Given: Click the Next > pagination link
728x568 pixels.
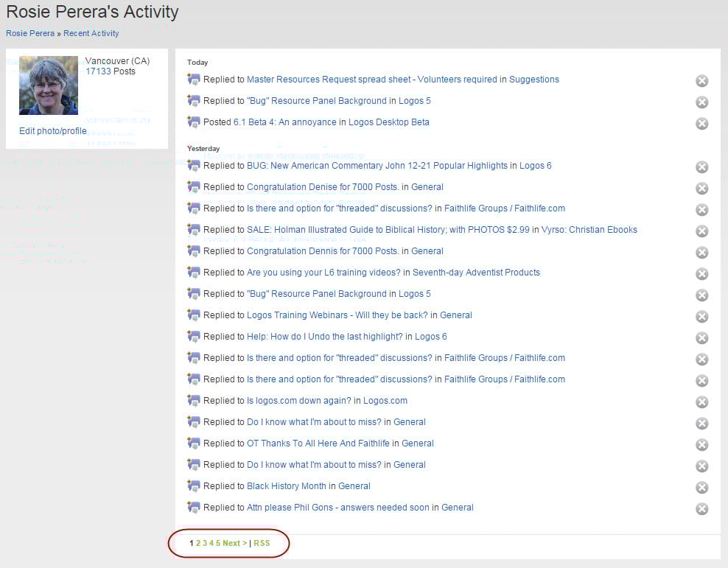Looking at the screenshot, I should click(x=235, y=543).
